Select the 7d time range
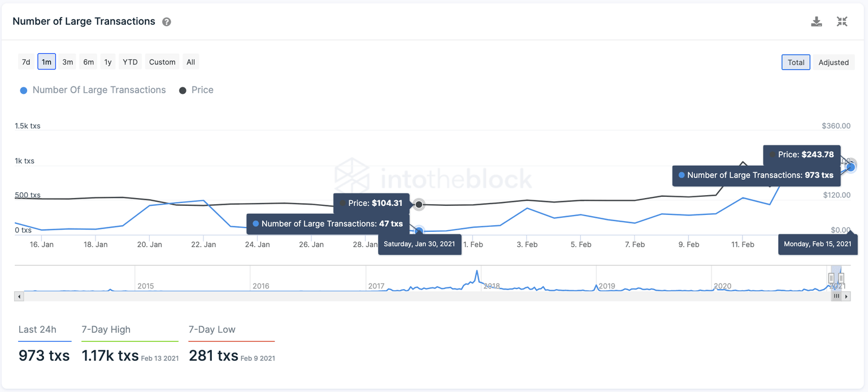The image size is (868, 392). coord(25,62)
